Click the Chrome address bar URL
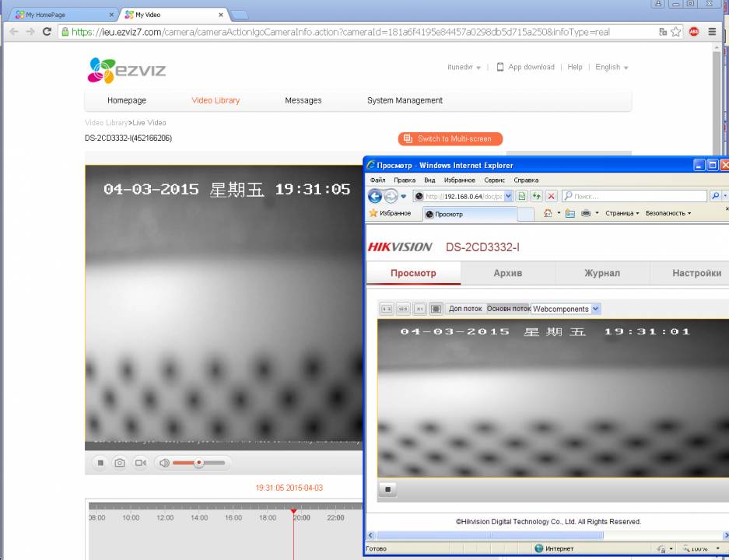Image resolution: width=729 pixels, height=560 pixels. [340, 32]
